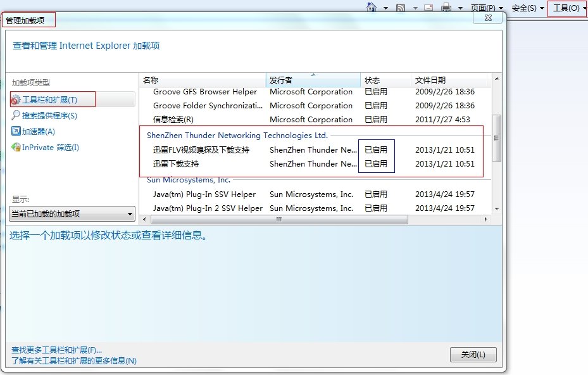Image resolution: width=588 pixels, height=375 pixels.
Task: Open the 显示 add-ons filter combo box
Action: click(x=72, y=213)
